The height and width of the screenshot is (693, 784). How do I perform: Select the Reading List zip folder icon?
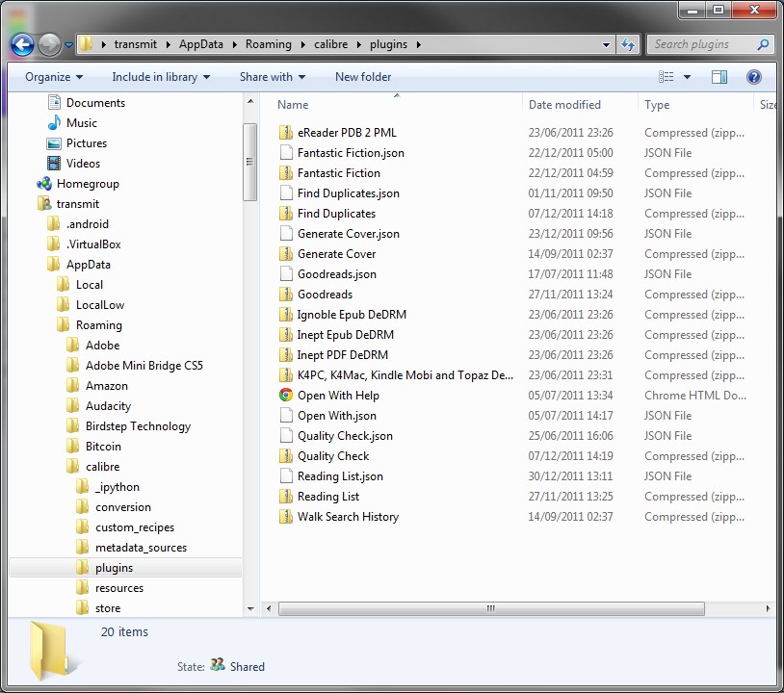tap(285, 497)
